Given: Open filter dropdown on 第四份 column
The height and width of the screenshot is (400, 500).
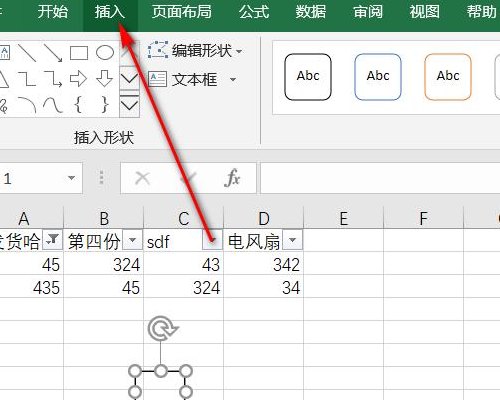Looking at the screenshot, I should click(132, 240).
